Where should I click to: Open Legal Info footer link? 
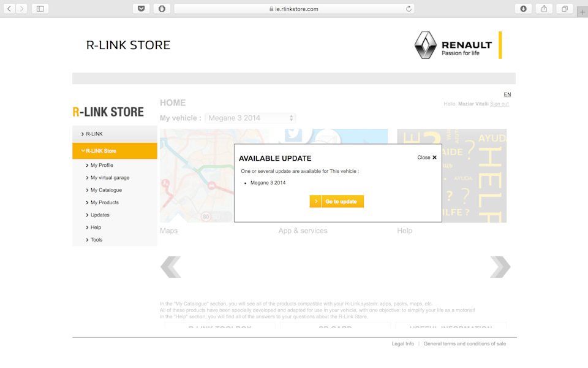pos(403,343)
